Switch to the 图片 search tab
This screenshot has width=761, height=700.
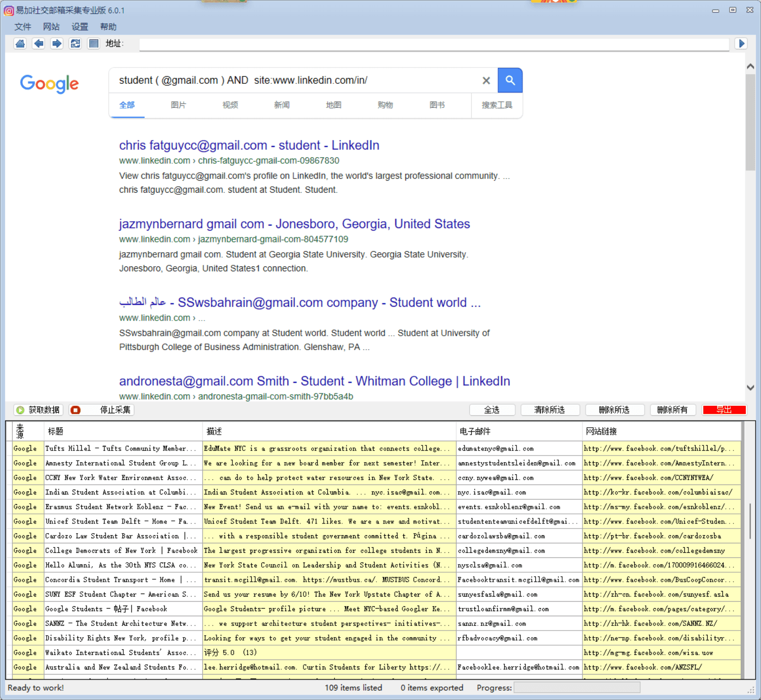coord(179,105)
